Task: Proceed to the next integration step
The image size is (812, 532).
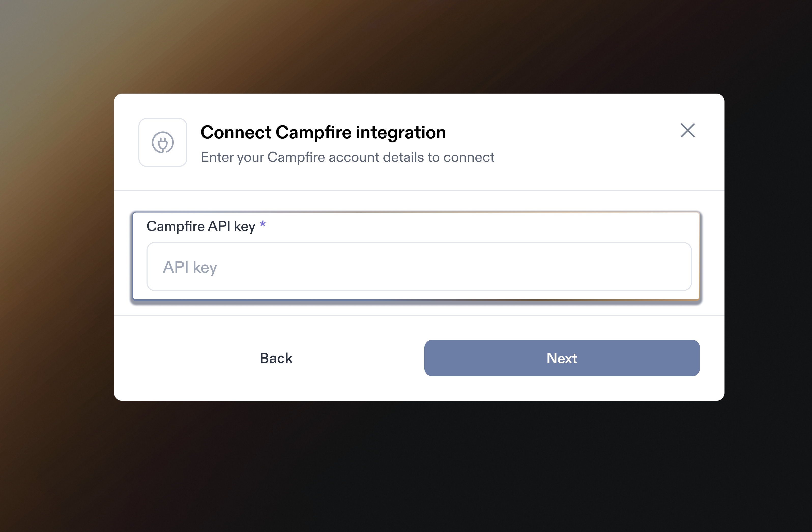Action: coord(562,358)
